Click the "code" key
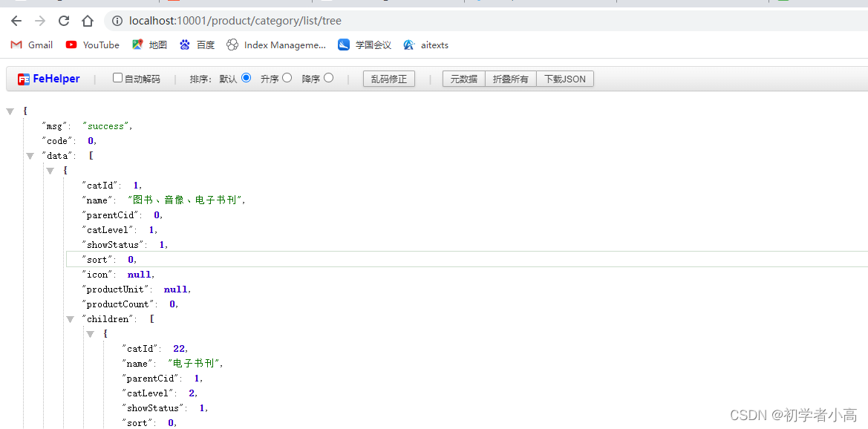This screenshot has width=868, height=429. [59, 141]
